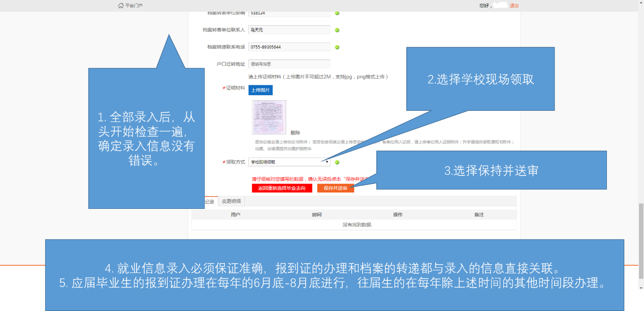Click the 档案转寄单位联系人 text field
The height and width of the screenshot is (311, 644).
pos(289,30)
